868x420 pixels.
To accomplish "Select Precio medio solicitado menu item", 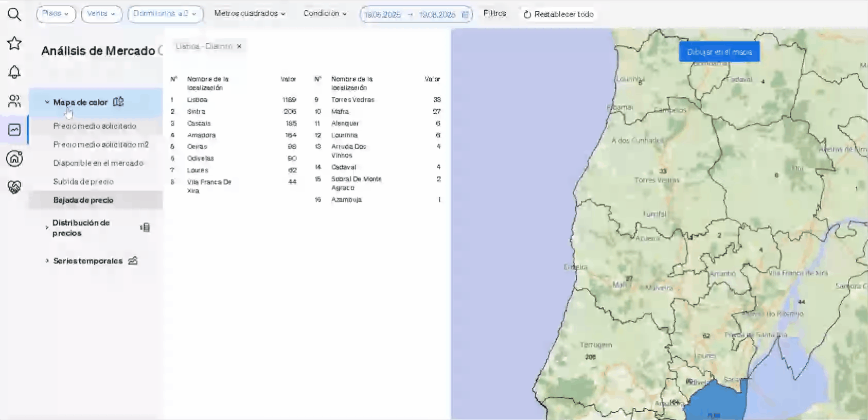I will click(x=95, y=126).
